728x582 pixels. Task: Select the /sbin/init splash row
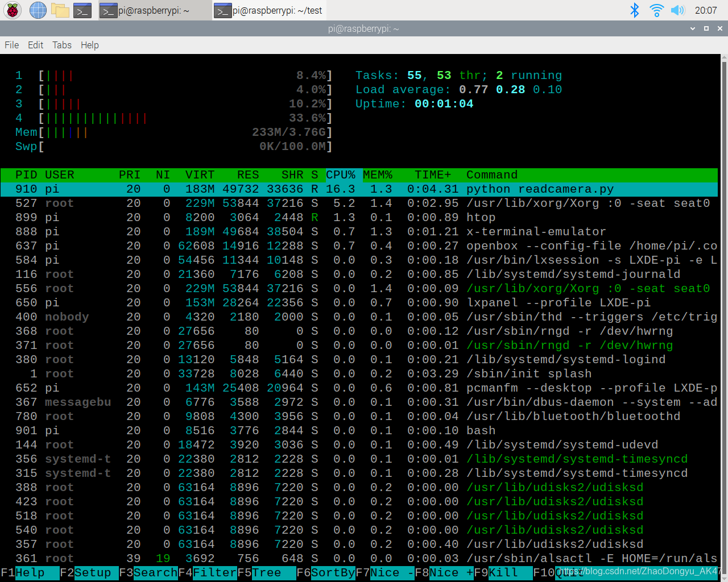pyautogui.click(x=359, y=374)
